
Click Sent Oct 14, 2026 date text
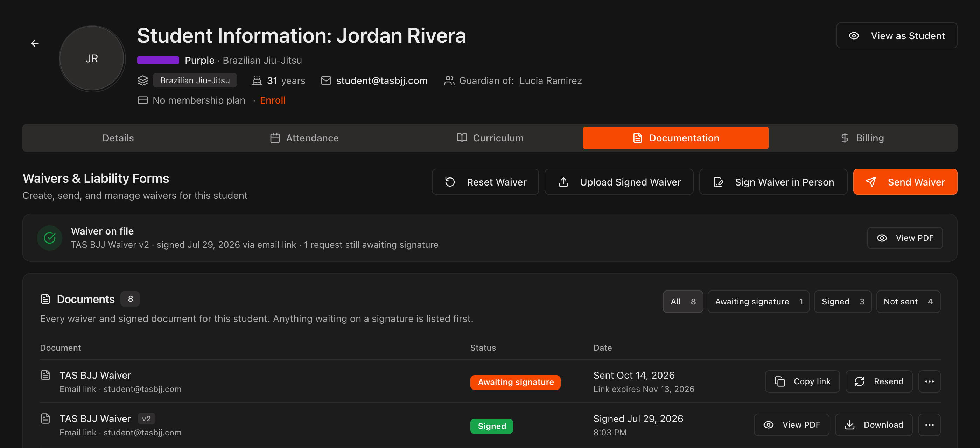pos(634,375)
